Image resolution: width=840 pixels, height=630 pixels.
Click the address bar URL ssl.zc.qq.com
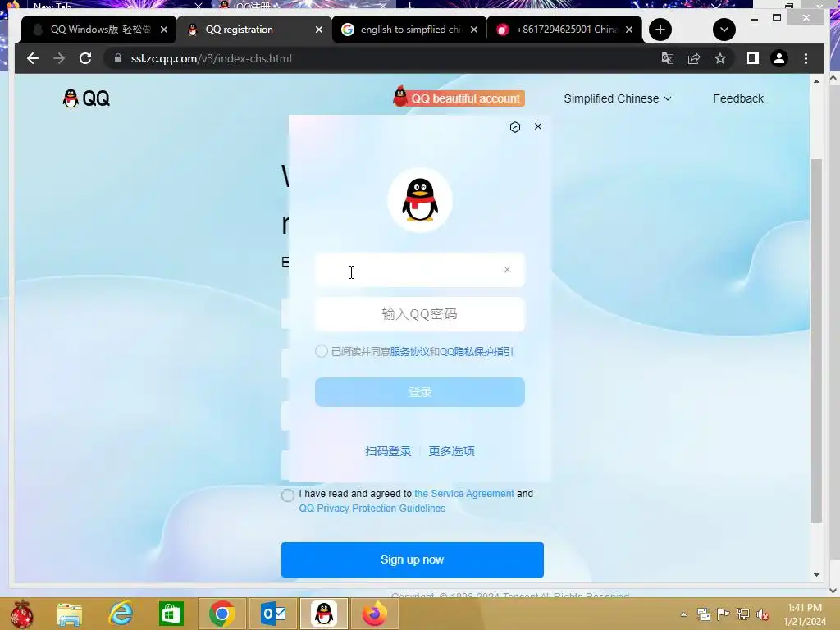[211, 58]
